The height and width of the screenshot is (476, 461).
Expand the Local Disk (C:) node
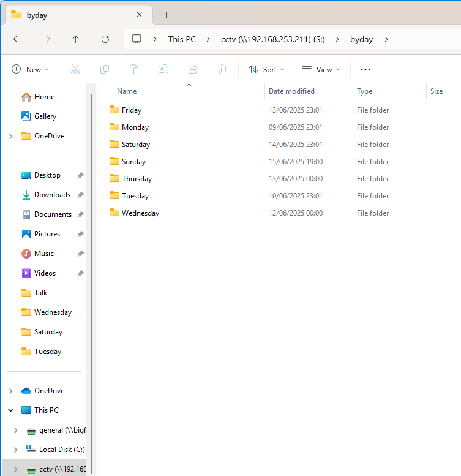pyautogui.click(x=16, y=450)
